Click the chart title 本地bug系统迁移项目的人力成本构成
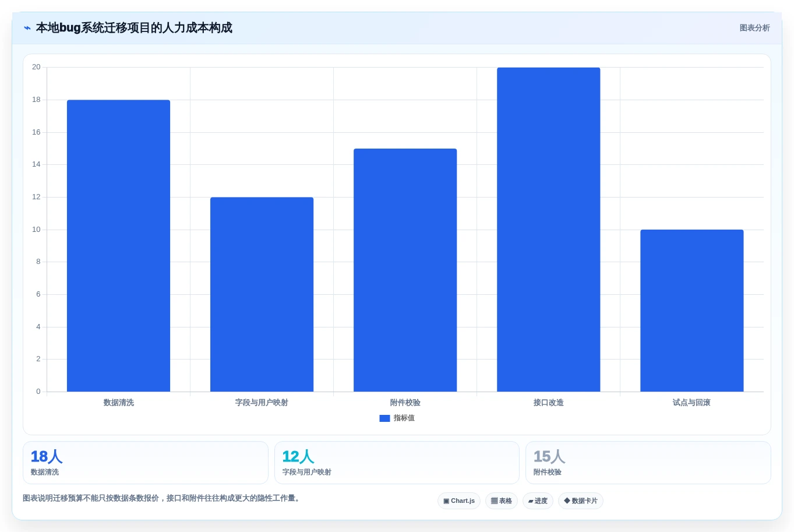This screenshot has height=532, width=794. 134,28
